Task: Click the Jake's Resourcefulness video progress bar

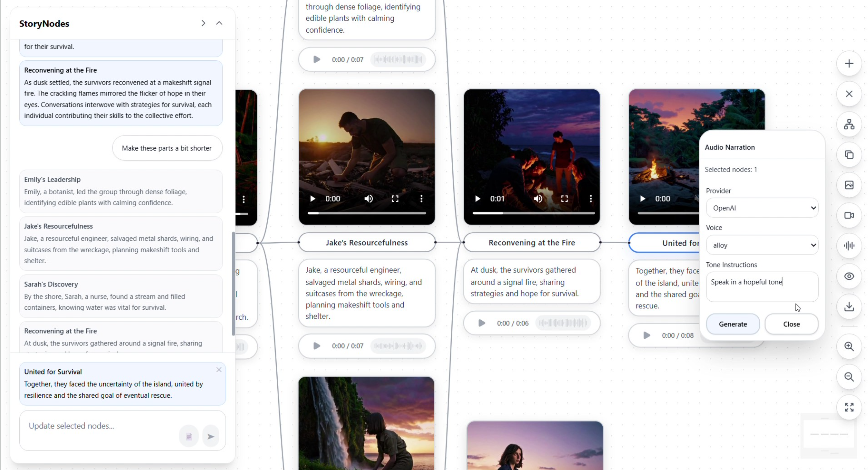Action: point(367,213)
